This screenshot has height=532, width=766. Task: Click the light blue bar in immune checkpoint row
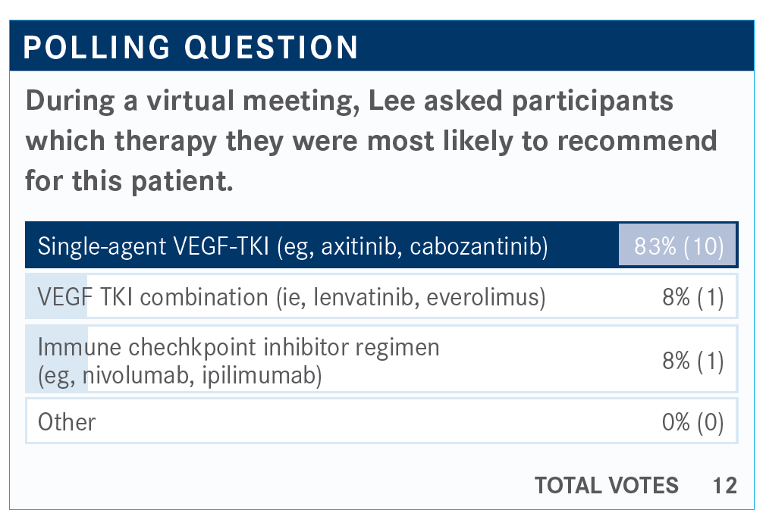pyautogui.click(x=57, y=360)
